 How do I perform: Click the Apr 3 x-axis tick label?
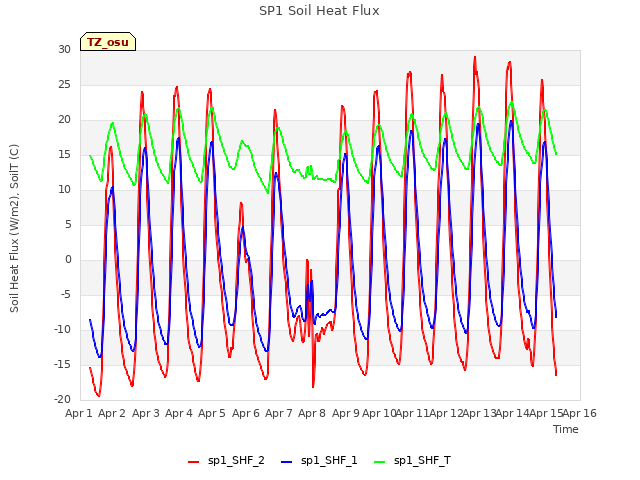[146, 413]
